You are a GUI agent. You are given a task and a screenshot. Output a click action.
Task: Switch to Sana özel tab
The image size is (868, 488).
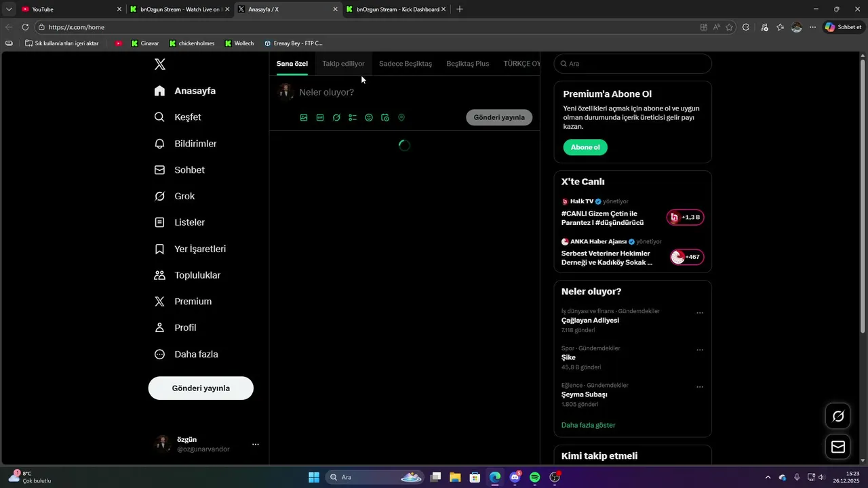[292, 64]
